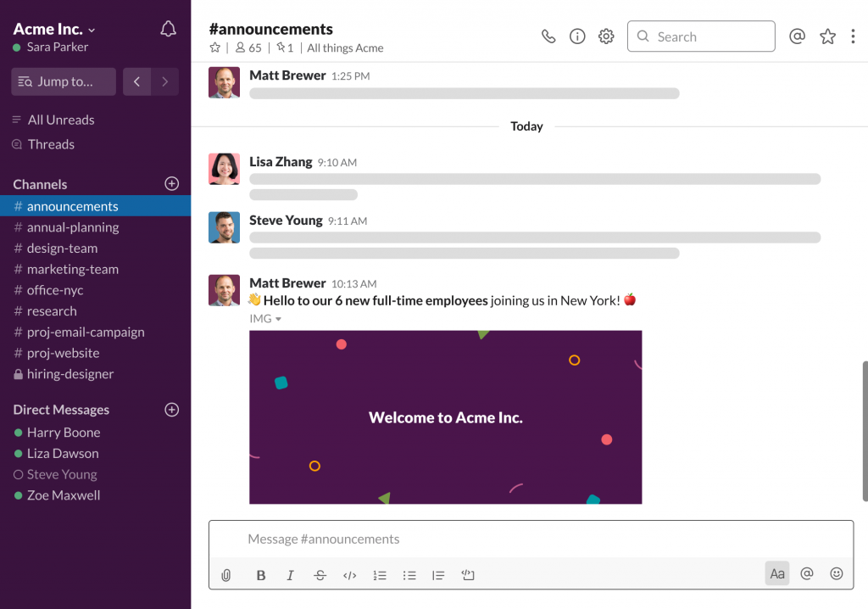Image resolution: width=868 pixels, height=609 pixels.
Task: Attach a file with paperclip icon
Action: tap(225, 575)
